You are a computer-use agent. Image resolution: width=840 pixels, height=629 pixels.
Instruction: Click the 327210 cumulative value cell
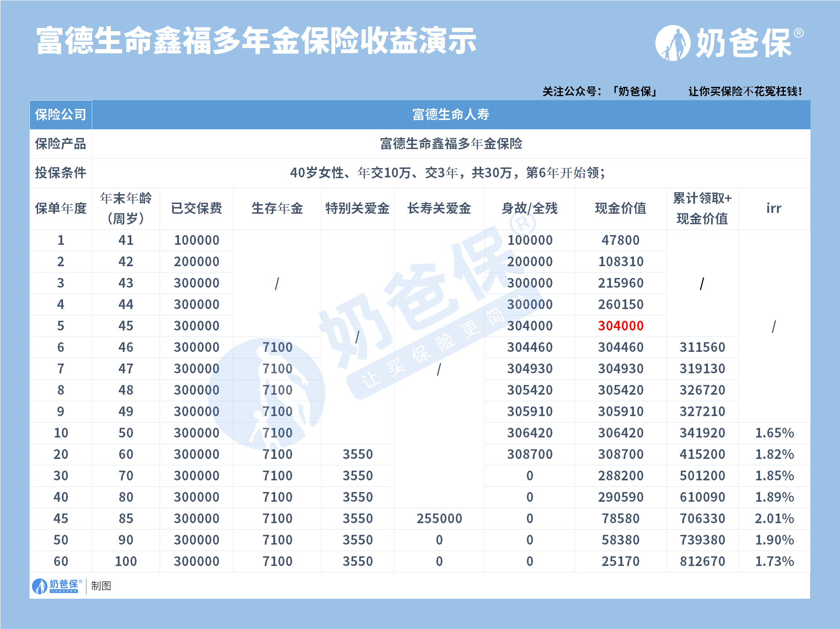[x=702, y=411]
